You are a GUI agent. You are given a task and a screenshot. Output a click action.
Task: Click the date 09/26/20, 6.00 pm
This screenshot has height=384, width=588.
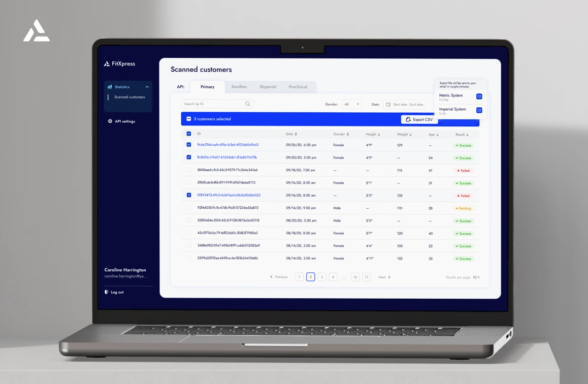point(301,145)
